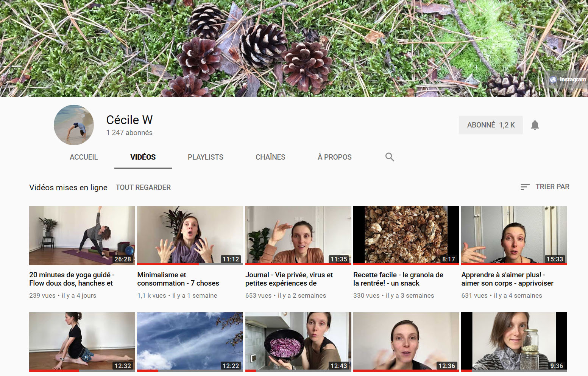Screen dimensions: 588x376
Task: Open the 12:32 yoga floor pose thumbnail
Action: [x=82, y=342]
